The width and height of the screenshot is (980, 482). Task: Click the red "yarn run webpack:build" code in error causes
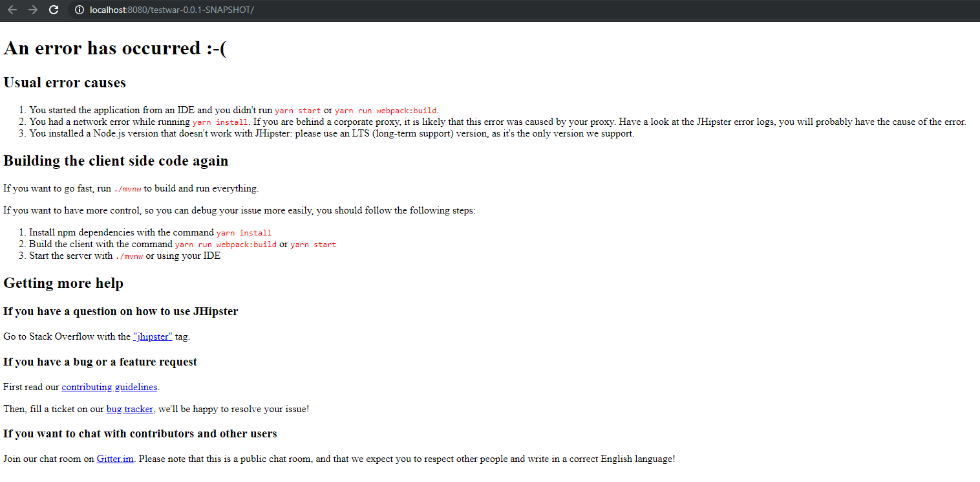pyautogui.click(x=386, y=111)
